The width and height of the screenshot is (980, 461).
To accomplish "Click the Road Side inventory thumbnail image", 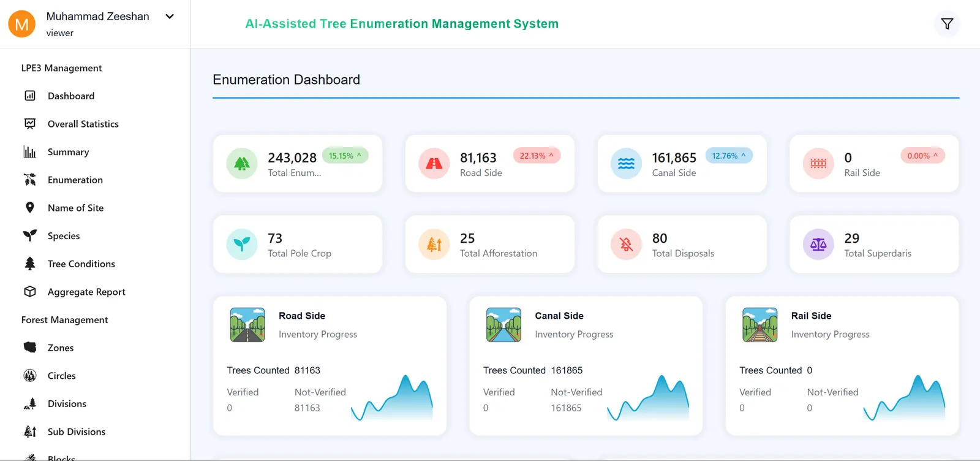I will coord(247,325).
